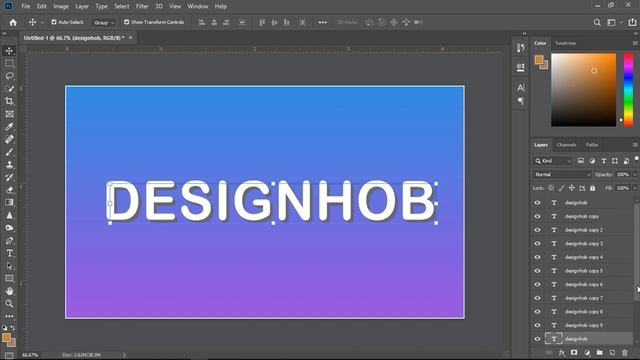This screenshot has width=640, height=360.
Task: Pick a color in the color field
Action: [x=584, y=89]
